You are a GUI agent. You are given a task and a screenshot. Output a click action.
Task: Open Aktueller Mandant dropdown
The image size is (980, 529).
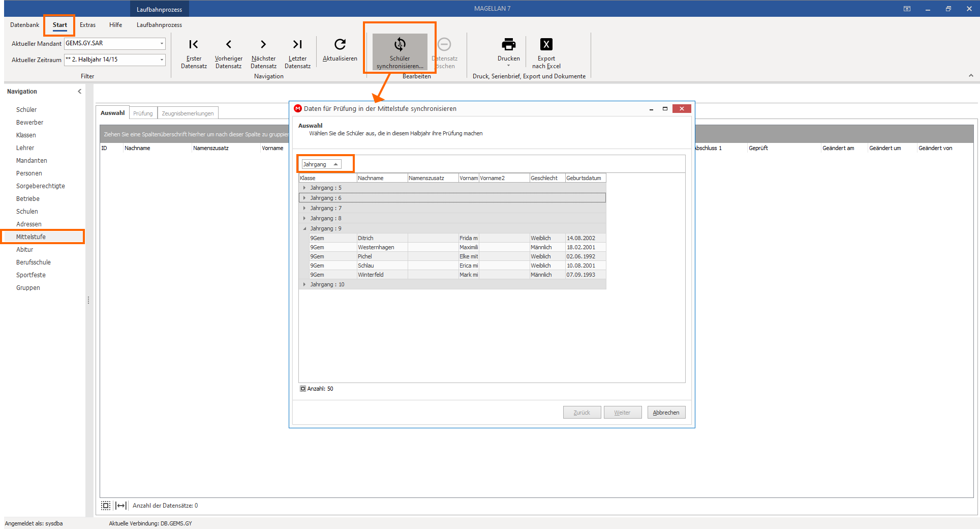162,44
